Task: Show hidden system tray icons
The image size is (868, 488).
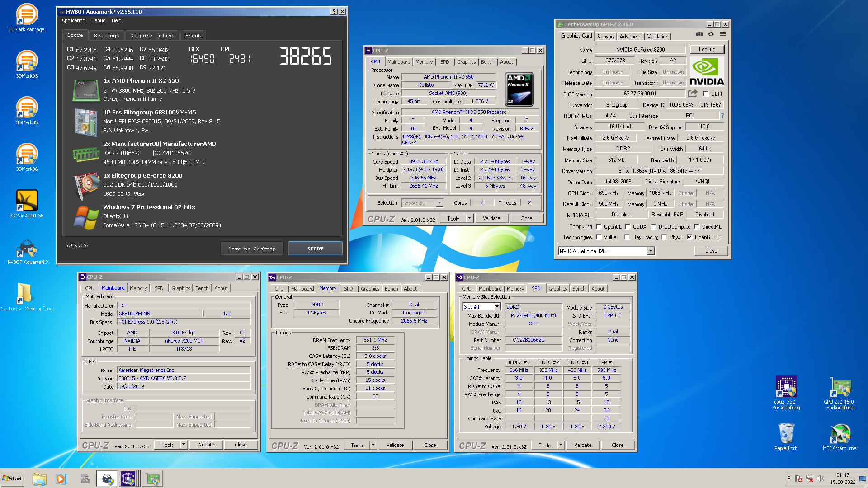Action: point(789,478)
